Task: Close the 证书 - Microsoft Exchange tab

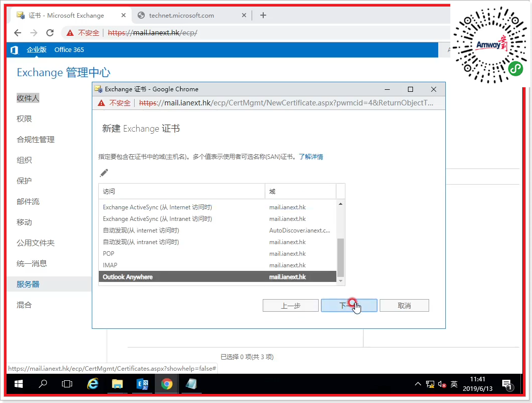Action: point(124,15)
